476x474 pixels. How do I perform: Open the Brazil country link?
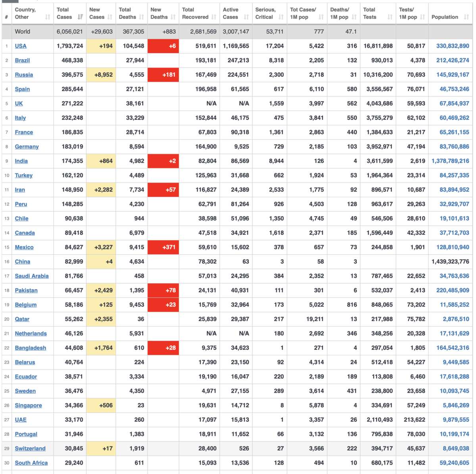[x=22, y=60]
